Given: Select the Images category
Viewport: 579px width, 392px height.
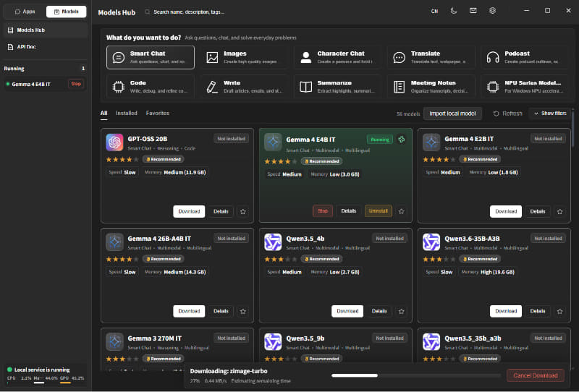Looking at the screenshot, I should click(244, 57).
